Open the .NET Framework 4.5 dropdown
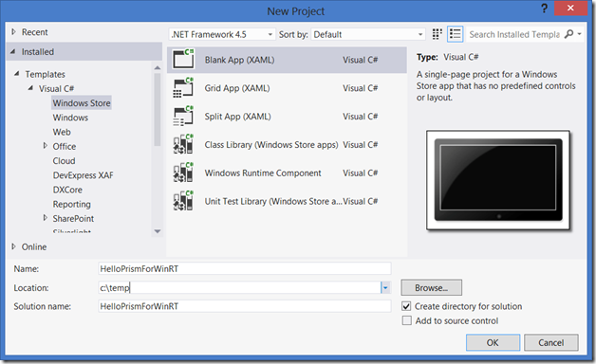 tap(222, 34)
